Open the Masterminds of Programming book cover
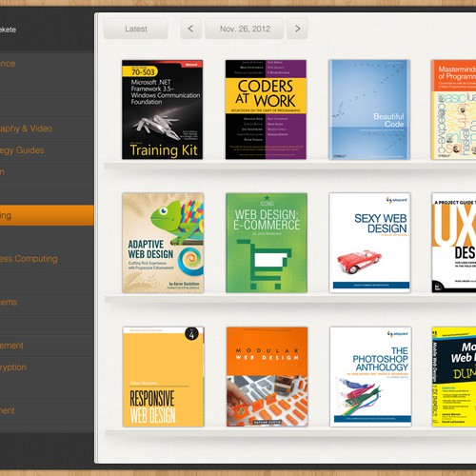476x476 pixels. [x=454, y=109]
